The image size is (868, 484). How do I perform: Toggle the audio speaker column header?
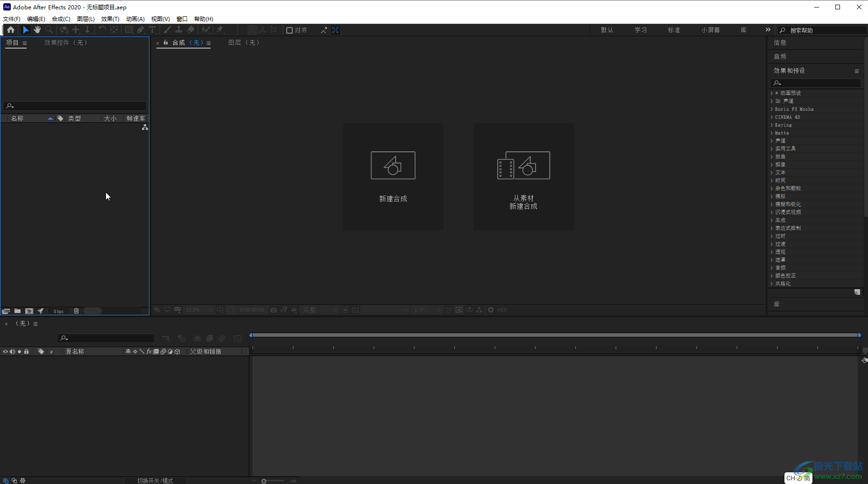point(13,352)
